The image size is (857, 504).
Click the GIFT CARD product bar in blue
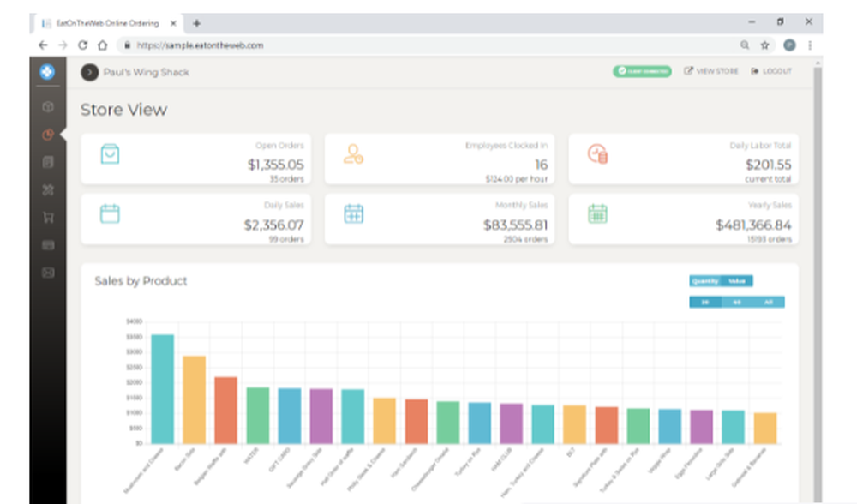(289, 416)
